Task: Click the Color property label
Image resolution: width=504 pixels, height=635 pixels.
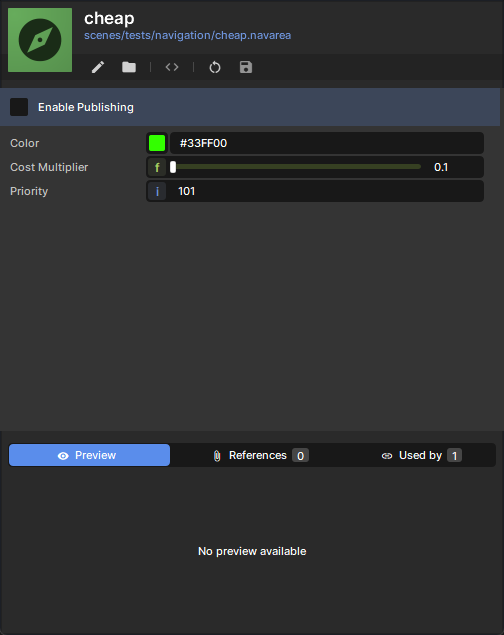Action: [x=25, y=143]
